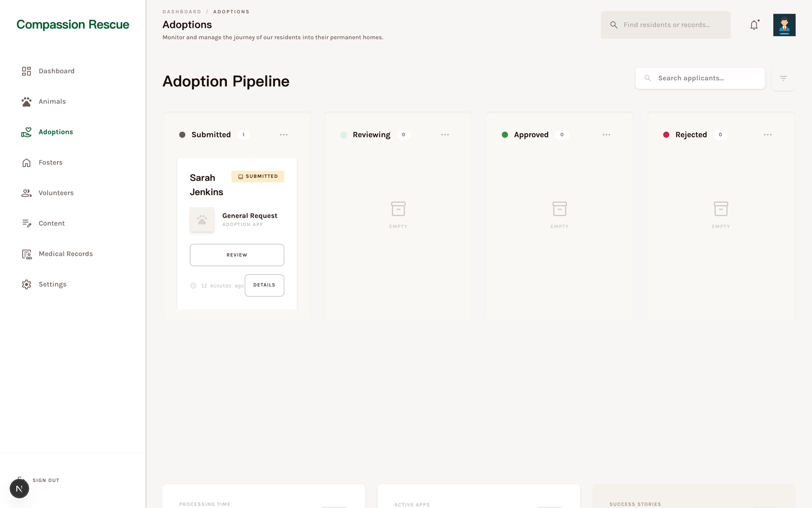
Task: Open Rejected column options menu
Action: 768,135
